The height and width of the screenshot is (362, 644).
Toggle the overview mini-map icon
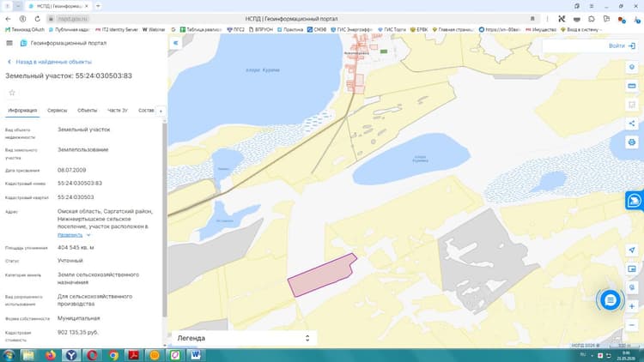632,268
